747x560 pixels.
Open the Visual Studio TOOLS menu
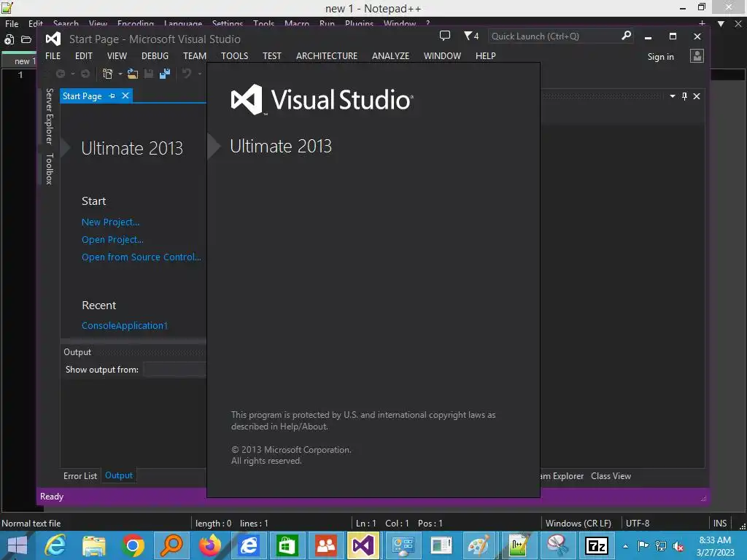234,55
